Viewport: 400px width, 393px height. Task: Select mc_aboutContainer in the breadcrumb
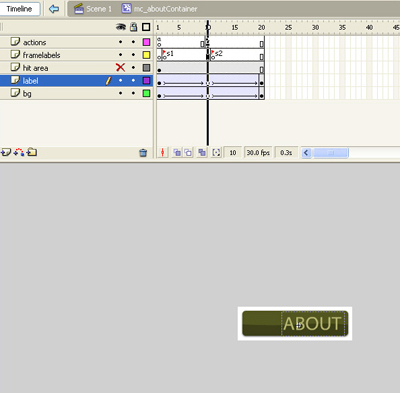160,9
